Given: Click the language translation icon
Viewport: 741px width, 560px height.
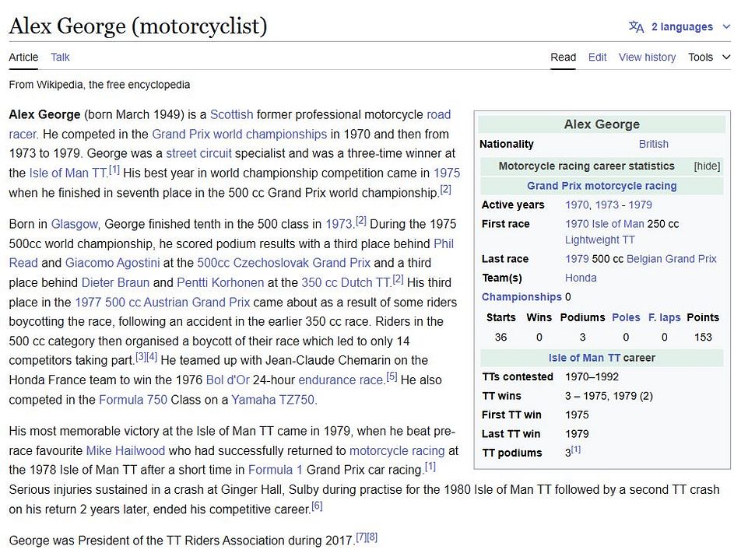Looking at the screenshot, I should click(636, 27).
